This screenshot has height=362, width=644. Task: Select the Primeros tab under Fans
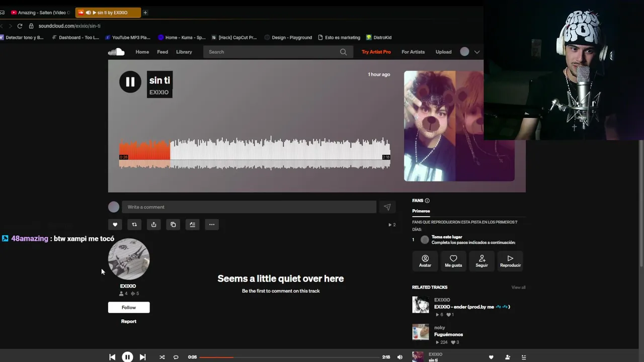pos(421,211)
